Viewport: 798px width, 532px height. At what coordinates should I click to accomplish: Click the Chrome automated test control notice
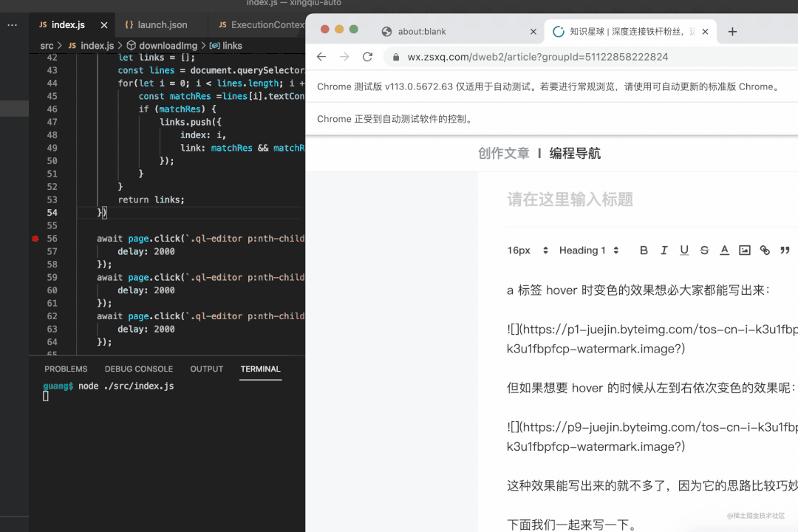click(x=395, y=119)
